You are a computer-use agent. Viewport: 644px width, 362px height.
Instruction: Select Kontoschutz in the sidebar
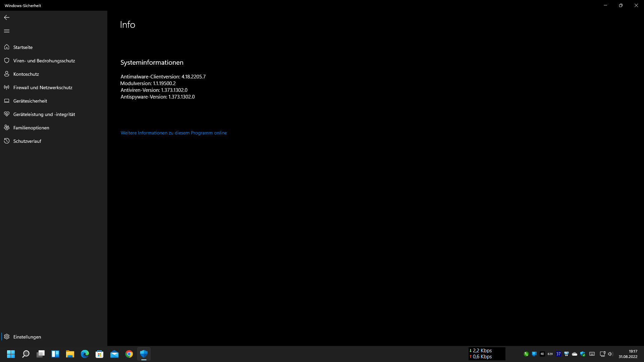pos(54,74)
